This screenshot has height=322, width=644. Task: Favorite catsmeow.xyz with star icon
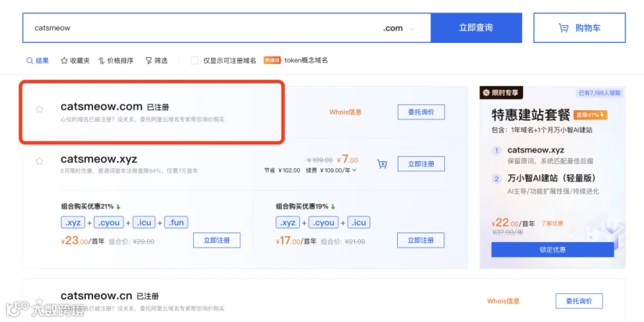39,161
